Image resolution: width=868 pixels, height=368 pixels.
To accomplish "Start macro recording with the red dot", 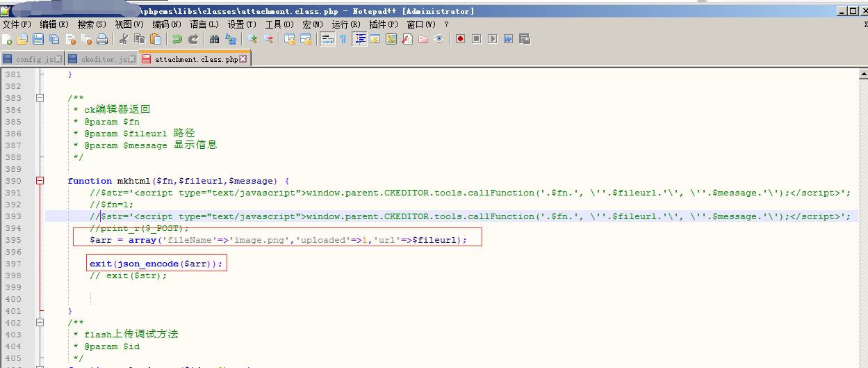I will (460, 39).
